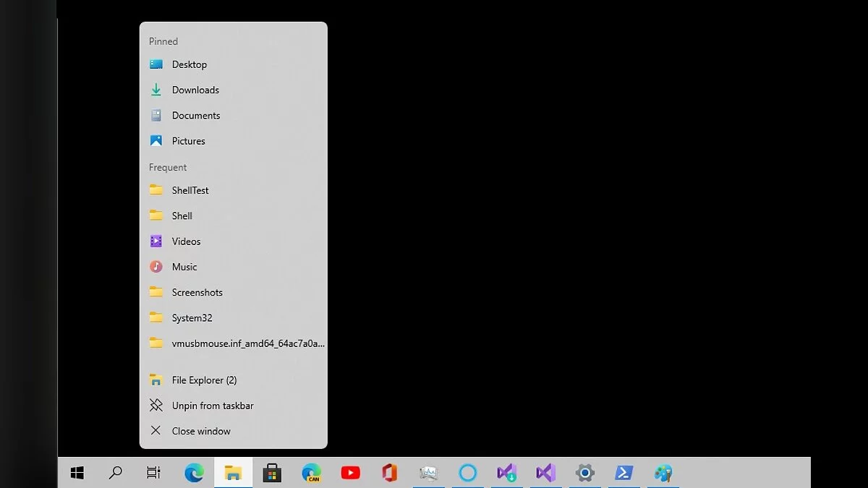Open the ShellTest frequent folder
This screenshot has width=868, height=488.
click(x=234, y=190)
